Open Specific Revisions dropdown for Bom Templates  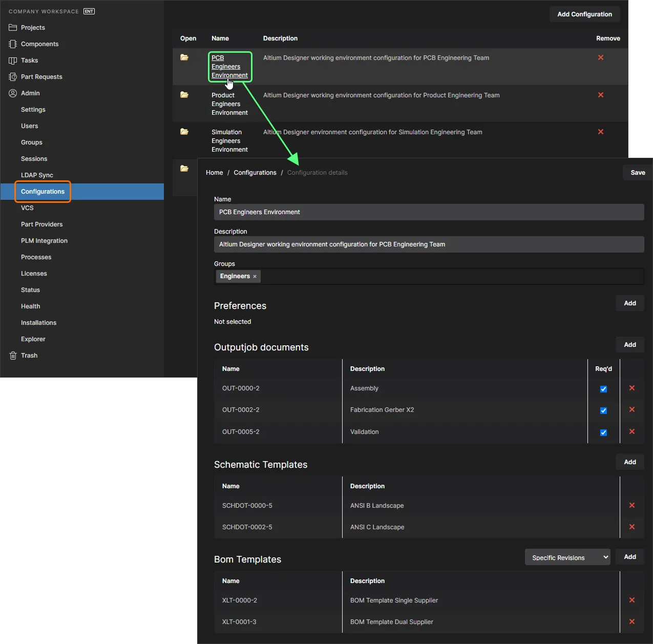[x=567, y=557]
